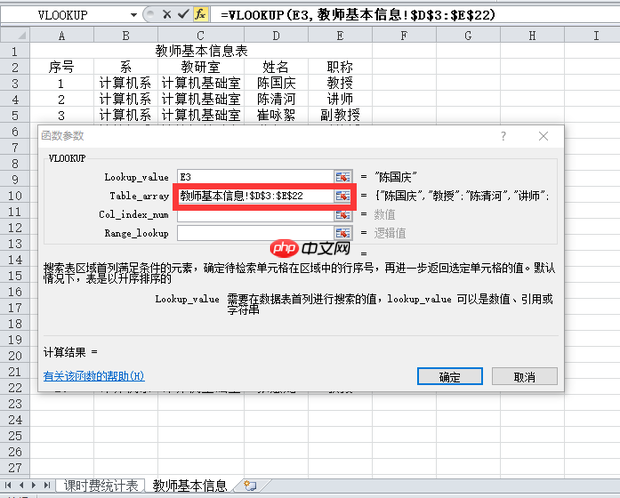The height and width of the screenshot is (498, 620).
Task: Click the 确定 button
Action: point(450,376)
